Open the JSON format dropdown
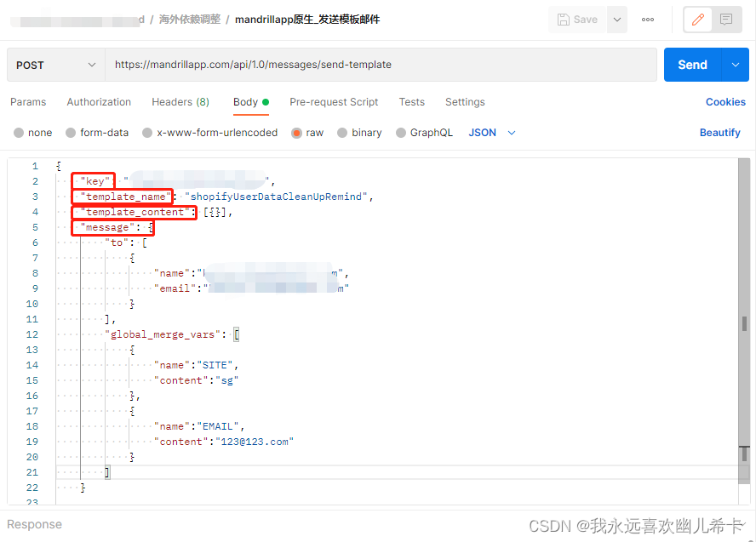The width and height of the screenshot is (756, 542). (491, 132)
